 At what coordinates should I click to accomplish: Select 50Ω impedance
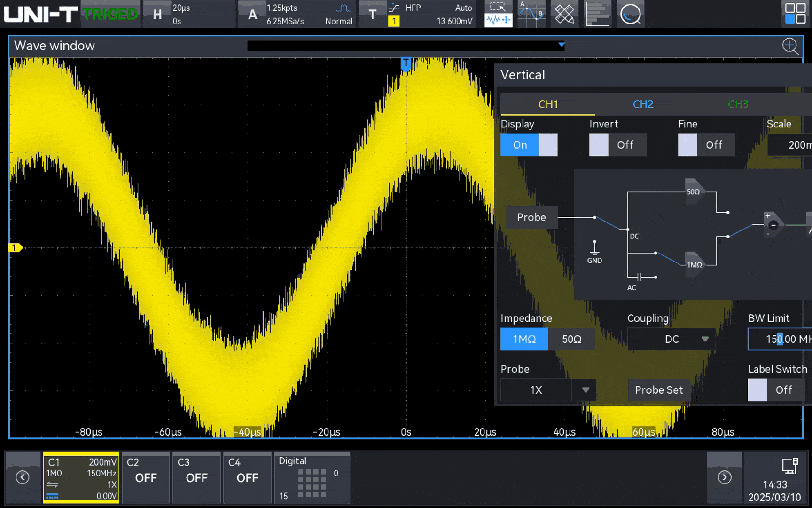572,339
